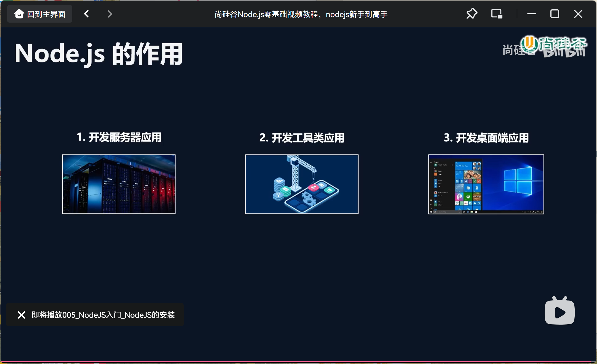Play next video 005_NodeJS入门_NodeJS的安装
Image resolution: width=597 pixels, height=364 pixels.
point(103,315)
